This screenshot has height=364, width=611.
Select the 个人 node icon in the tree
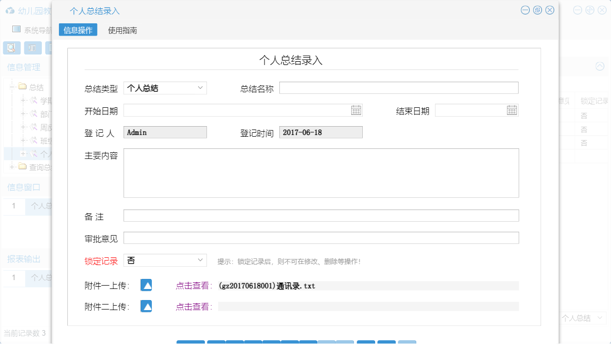(x=33, y=154)
